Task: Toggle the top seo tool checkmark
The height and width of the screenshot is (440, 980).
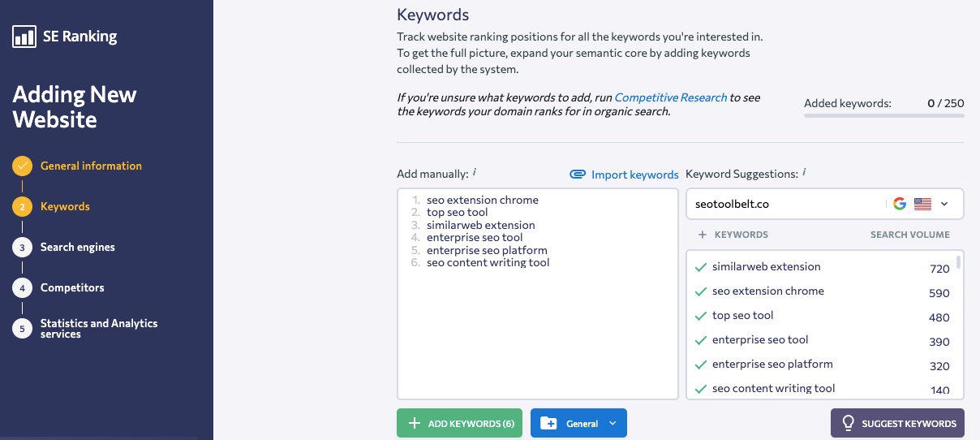Action: [x=701, y=316]
